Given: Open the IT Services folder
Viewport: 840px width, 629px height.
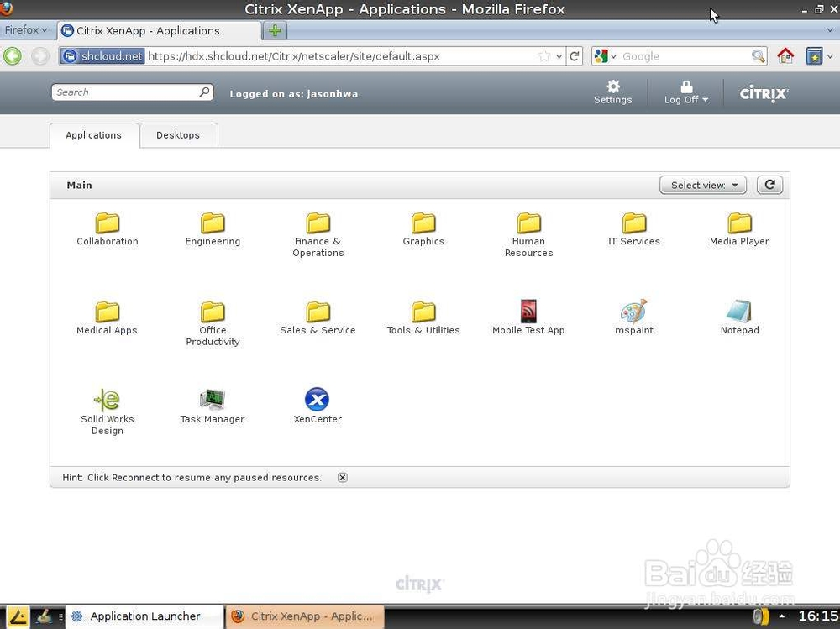Looking at the screenshot, I should 633,229.
